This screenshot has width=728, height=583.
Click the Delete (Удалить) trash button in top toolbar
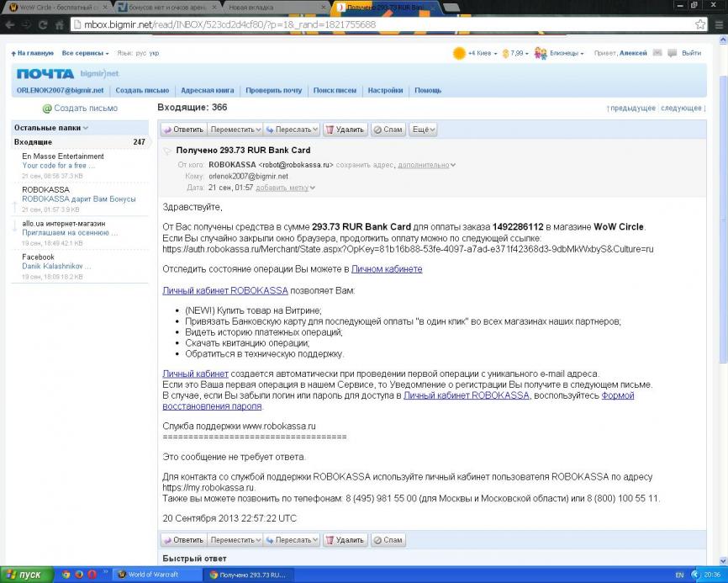[x=345, y=130]
